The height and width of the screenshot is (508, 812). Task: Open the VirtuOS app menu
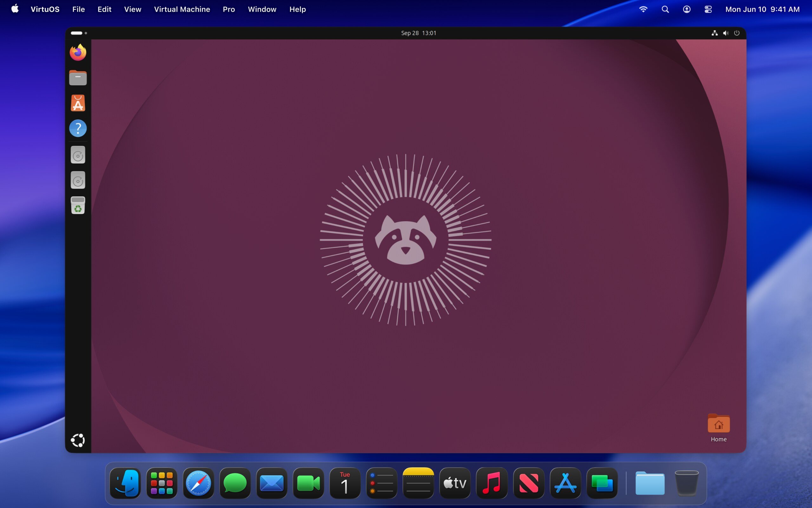pos(45,10)
